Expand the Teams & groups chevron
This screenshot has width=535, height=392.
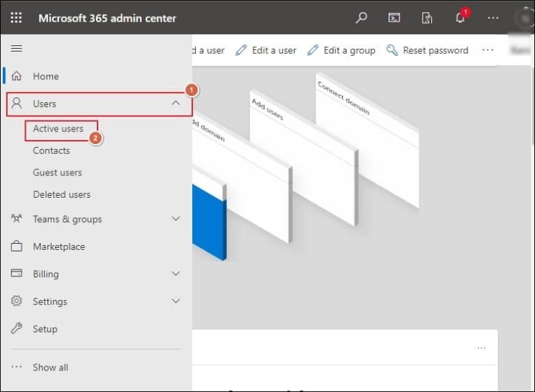176,219
